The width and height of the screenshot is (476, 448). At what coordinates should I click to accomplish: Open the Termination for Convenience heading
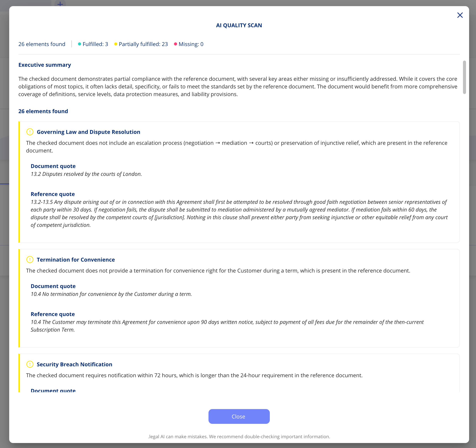[76, 260]
